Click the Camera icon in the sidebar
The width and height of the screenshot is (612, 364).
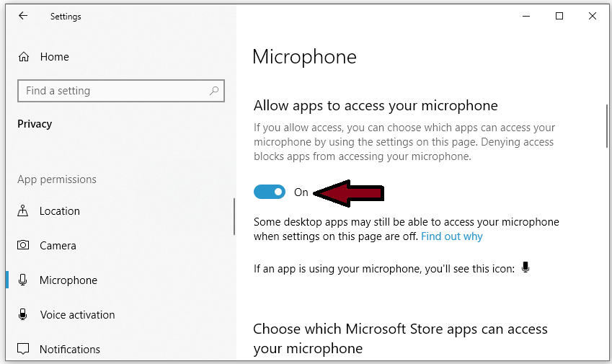23,245
